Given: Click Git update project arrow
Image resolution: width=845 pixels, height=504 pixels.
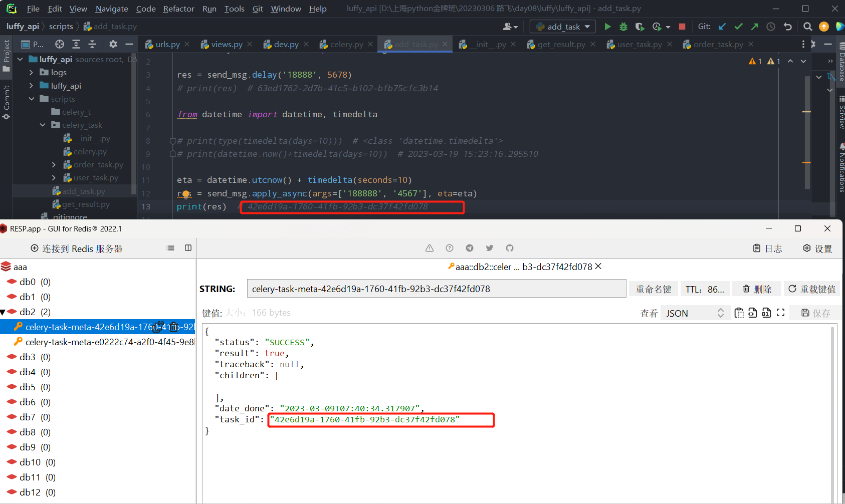Looking at the screenshot, I should pyautogui.click(x=722, y=27).
